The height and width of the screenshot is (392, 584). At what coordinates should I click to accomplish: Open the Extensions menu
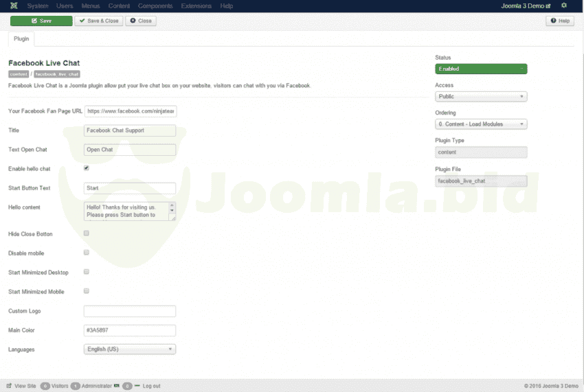196,6
